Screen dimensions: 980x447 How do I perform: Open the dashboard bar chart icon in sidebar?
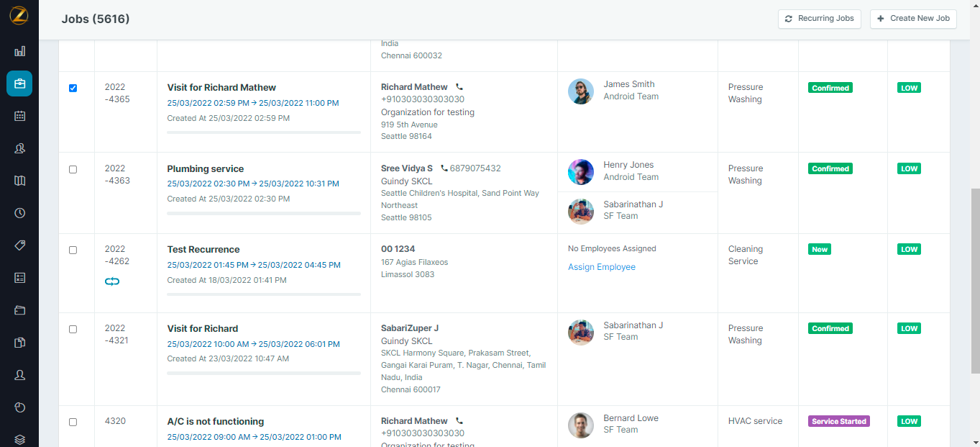pyautogui.click(x=19, y=51)
